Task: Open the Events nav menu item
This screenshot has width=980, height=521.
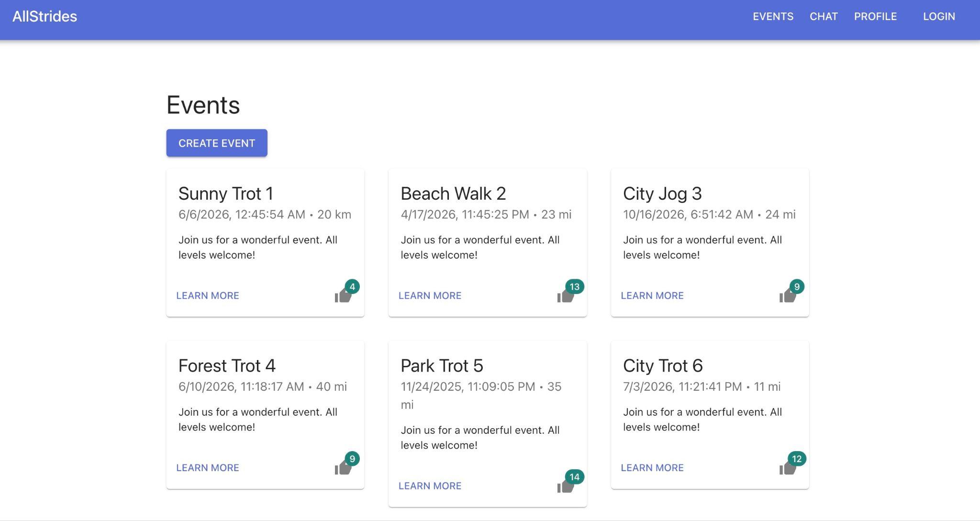Action: [773, 16]
